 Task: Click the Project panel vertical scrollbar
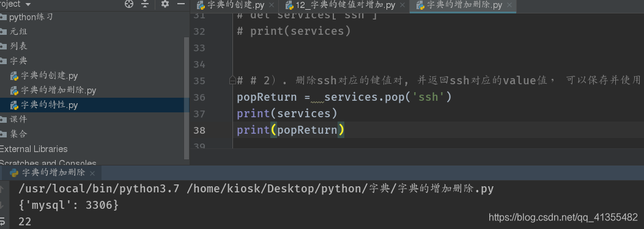point(187,98)
